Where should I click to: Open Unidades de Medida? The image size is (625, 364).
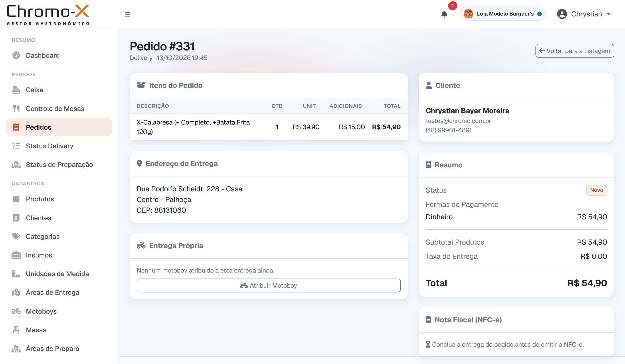coord(59,274)
